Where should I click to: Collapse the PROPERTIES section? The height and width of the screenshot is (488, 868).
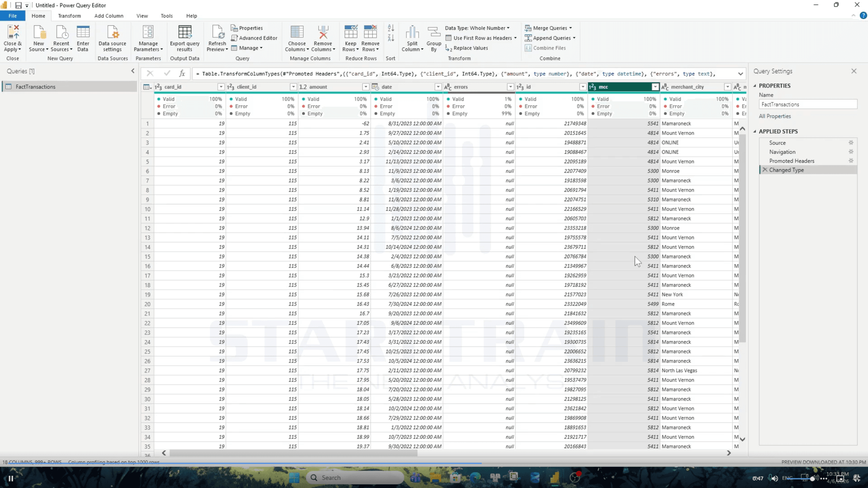tap(754, 85)
